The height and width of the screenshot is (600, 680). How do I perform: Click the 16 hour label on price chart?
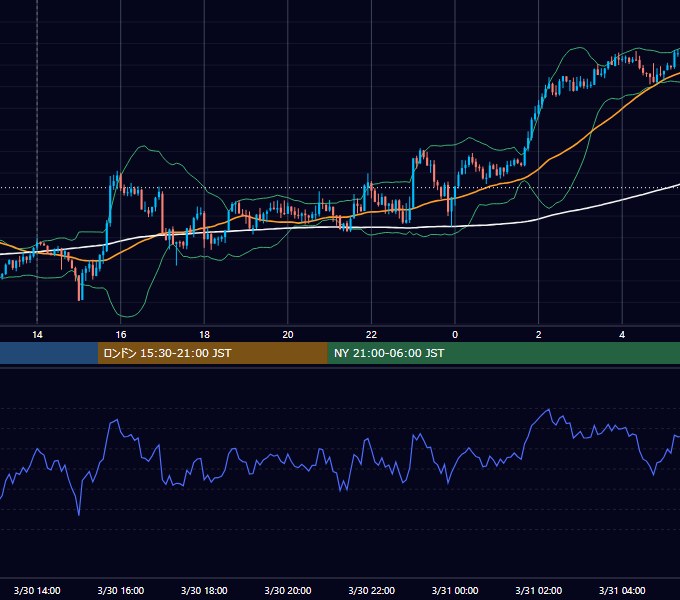(121, 335)
